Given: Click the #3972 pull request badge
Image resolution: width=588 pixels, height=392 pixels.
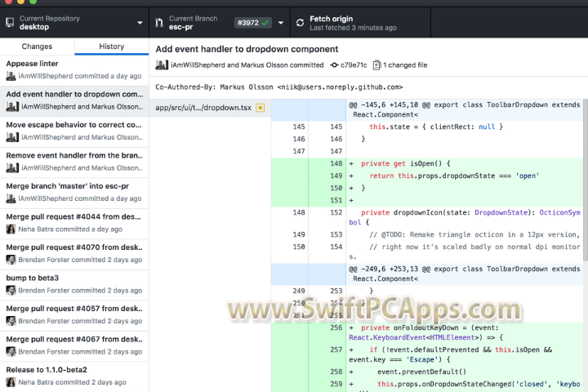Looking at the screenshot, I should [x=252, y=23].
